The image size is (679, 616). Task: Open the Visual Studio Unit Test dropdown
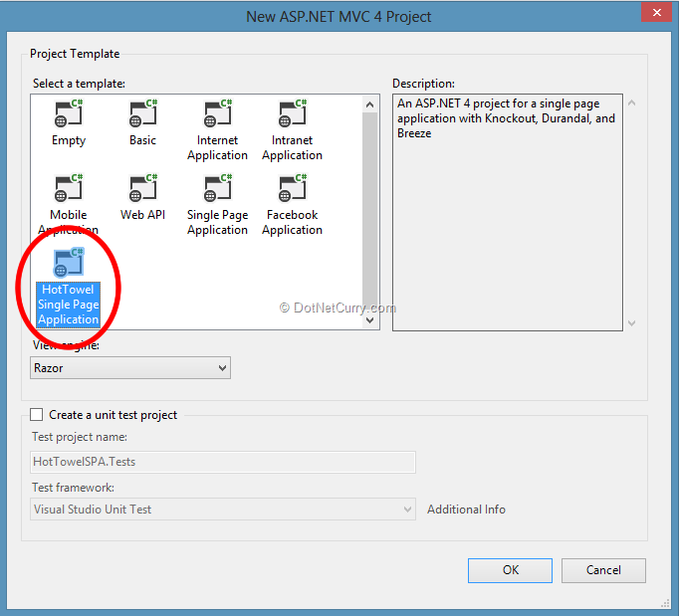click(x=223, y=510)
